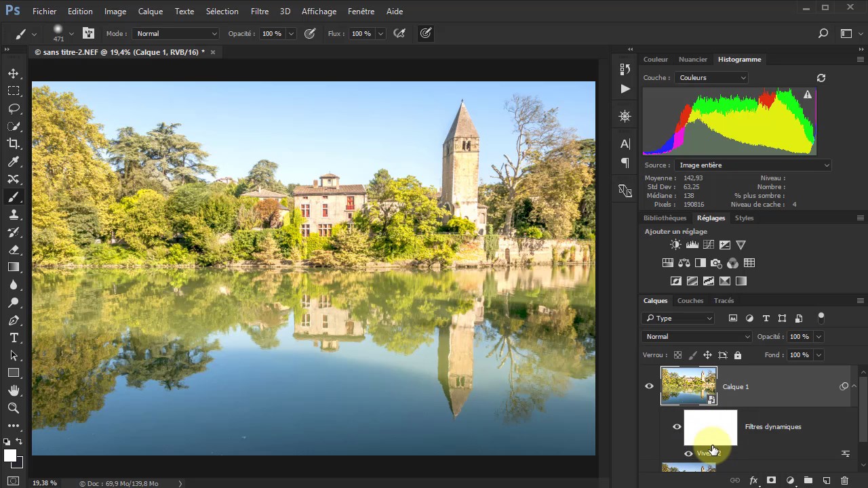Switch to the Styles tab

[744, 218]
